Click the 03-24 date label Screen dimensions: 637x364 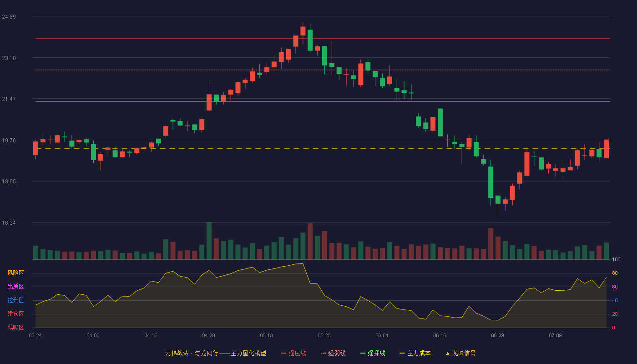35,335
